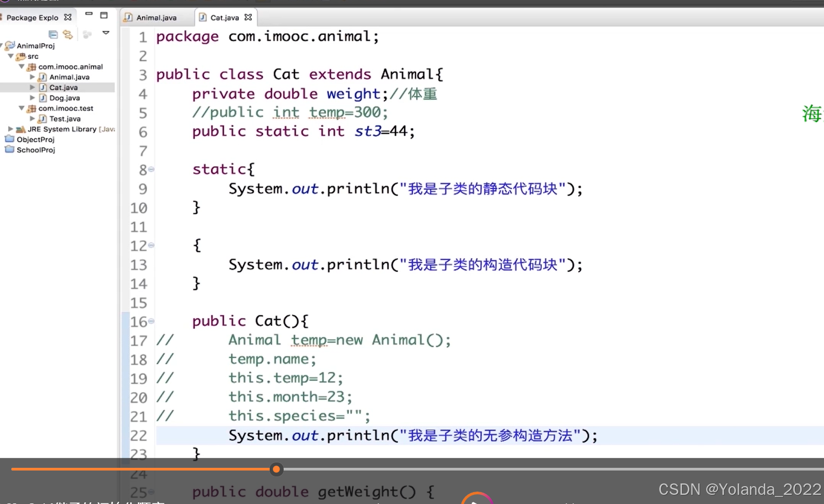
Task: Close the Cat.java editor tab
Action: [x=248, y=17]
